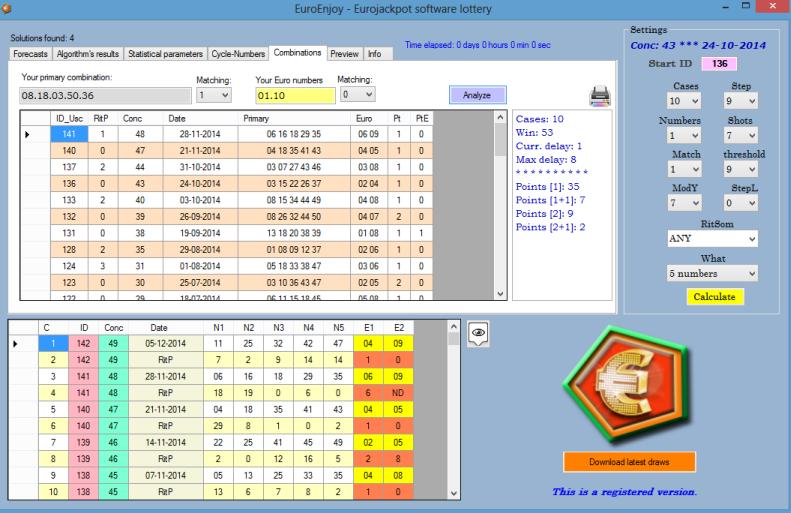Screen dimensions: 791x513
Task: Click the Analyze button
Action: tap(477, 95)
